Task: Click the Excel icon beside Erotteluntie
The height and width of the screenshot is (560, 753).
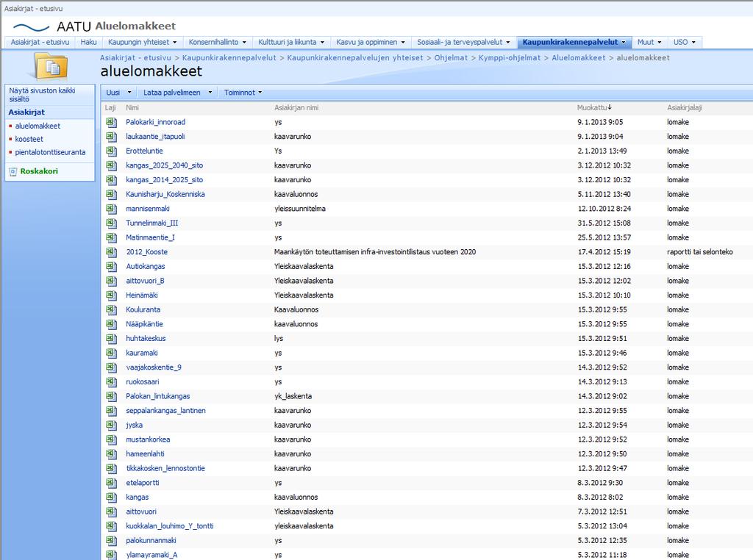Action: click(112, 151)
